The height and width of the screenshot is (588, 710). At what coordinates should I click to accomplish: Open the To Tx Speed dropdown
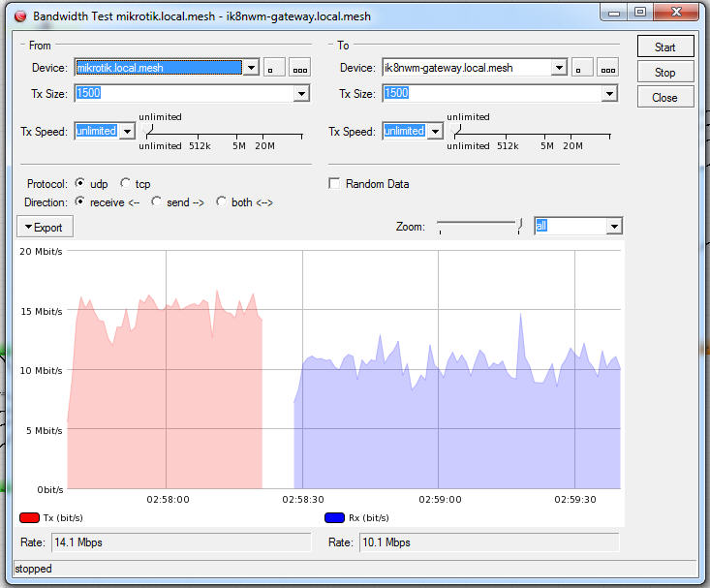[x=436, y=132]
